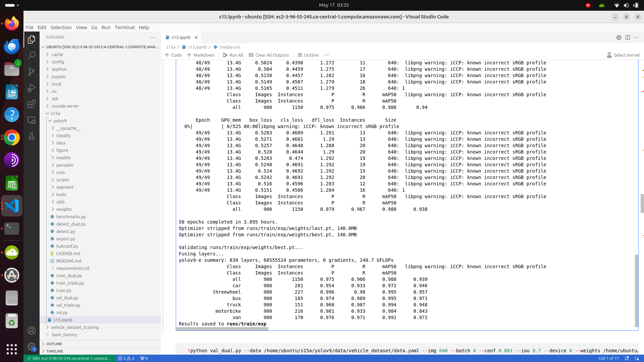
Task: Open Run and Debug view
Action: coord(32,88)
